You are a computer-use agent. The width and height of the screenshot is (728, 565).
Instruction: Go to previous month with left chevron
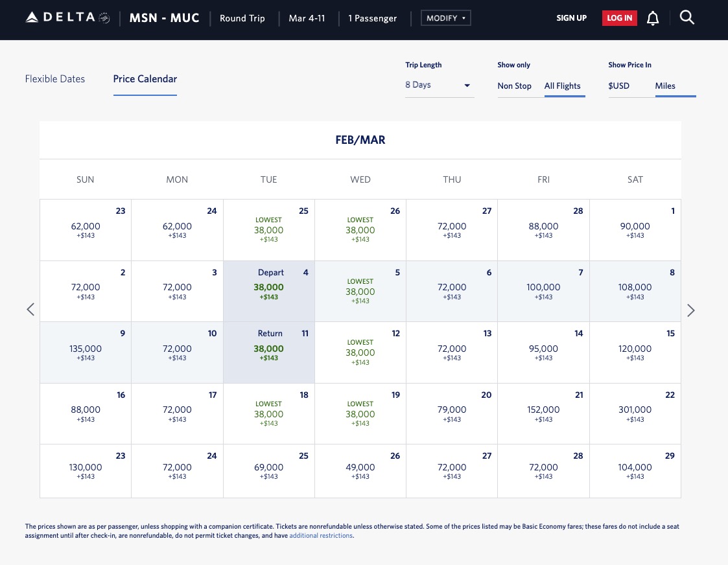[30, 309]
